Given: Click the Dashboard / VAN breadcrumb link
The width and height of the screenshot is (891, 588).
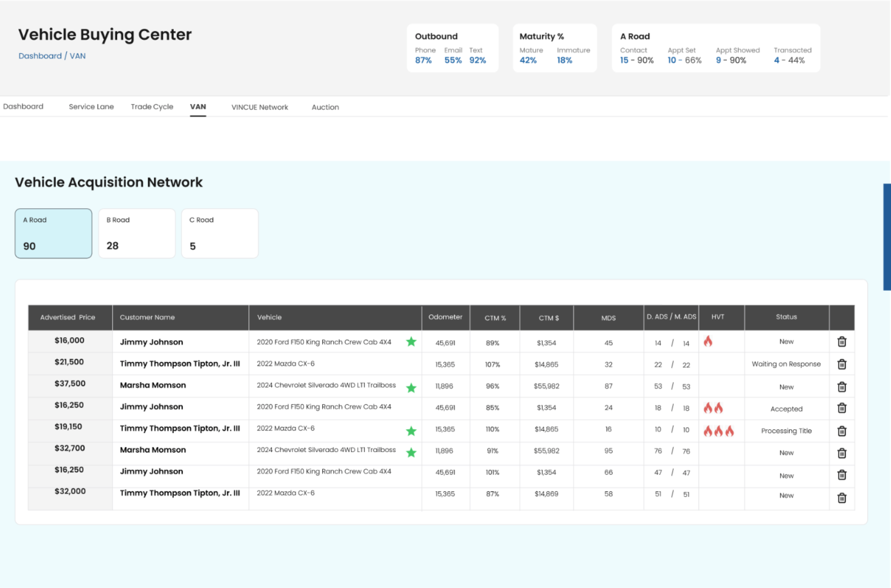Looking at the screenshot, I should click(x=52, y=56).
